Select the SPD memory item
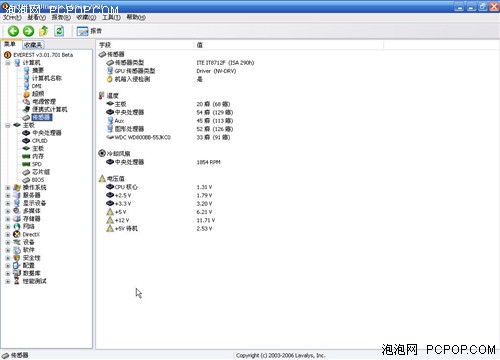The image size is (500, 360). click(x=37, y=164)
